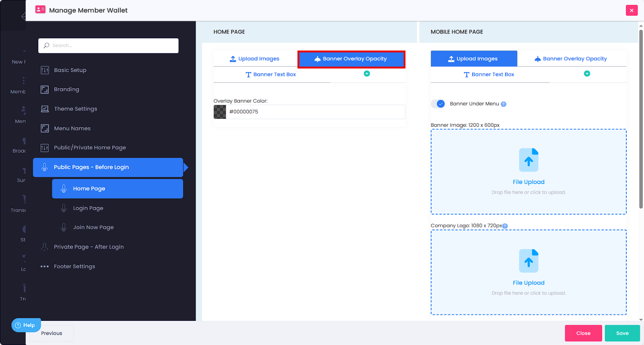The height and width of the screenshot is (345, 644).
Task: Click the Footer Settings dots icon
Action: click(45, 266)
